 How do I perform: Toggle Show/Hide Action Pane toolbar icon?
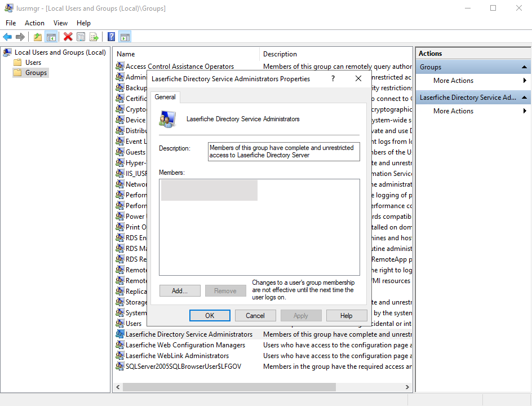point(125,37)
